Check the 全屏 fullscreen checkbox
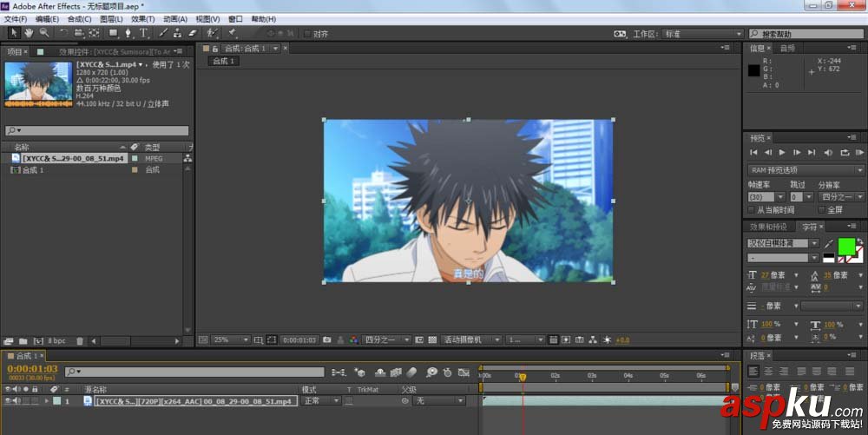This screenshot has height=435, width=868. 821,210
